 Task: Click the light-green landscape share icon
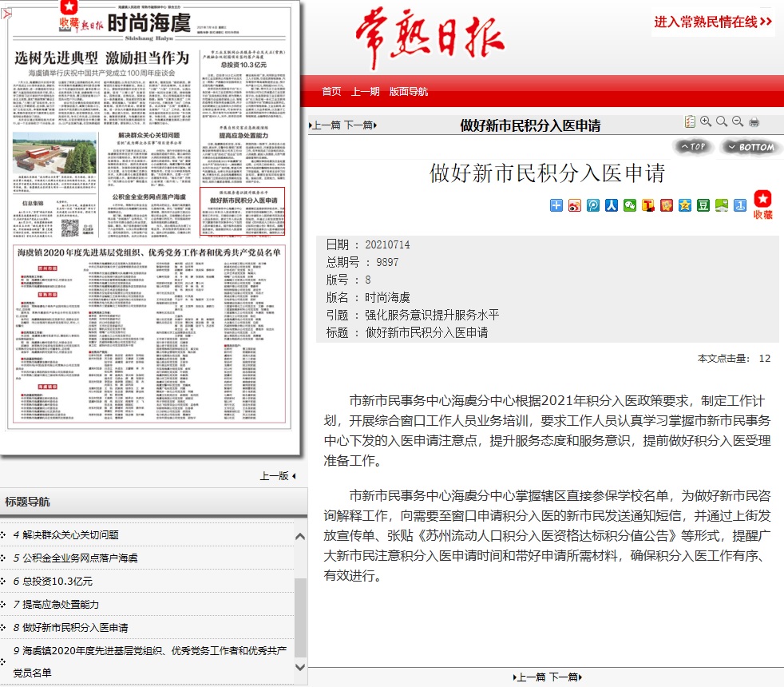coord(722,205)
